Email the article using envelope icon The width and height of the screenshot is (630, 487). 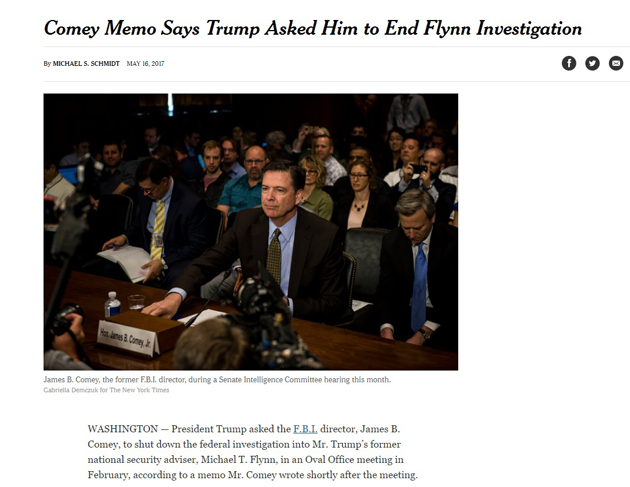(616, 63)
